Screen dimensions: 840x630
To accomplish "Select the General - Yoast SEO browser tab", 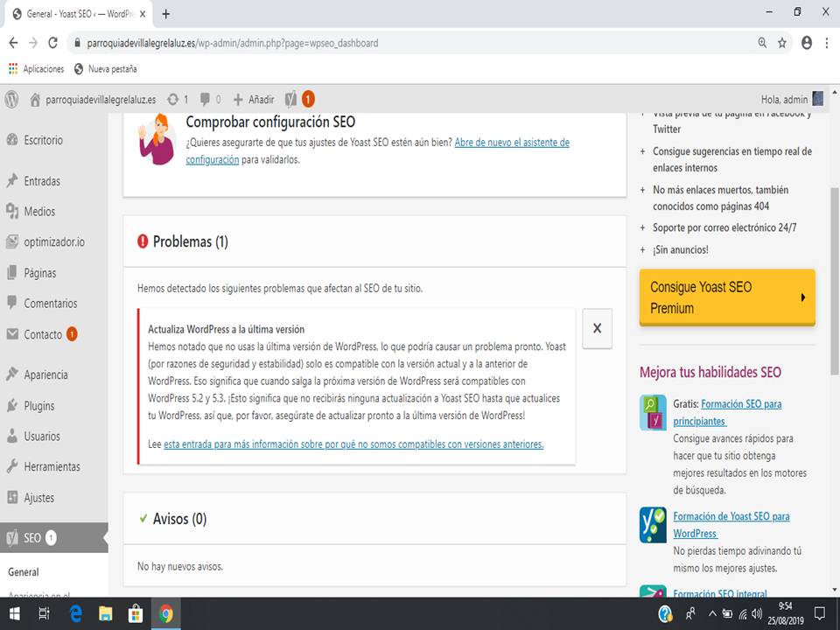I will pyautogui.click(x=78, y=15).
